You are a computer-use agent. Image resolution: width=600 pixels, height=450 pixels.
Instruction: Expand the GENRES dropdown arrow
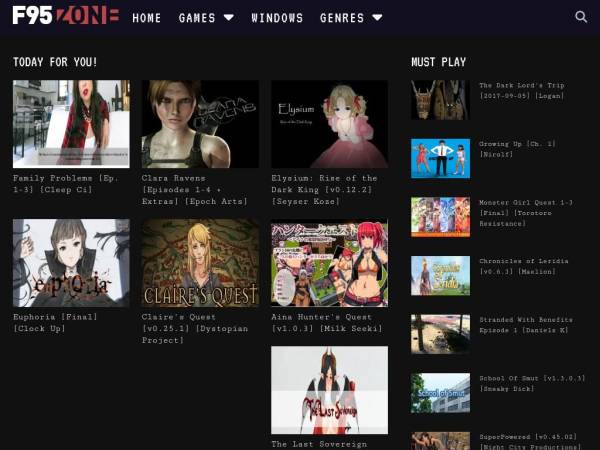(377, 18)
